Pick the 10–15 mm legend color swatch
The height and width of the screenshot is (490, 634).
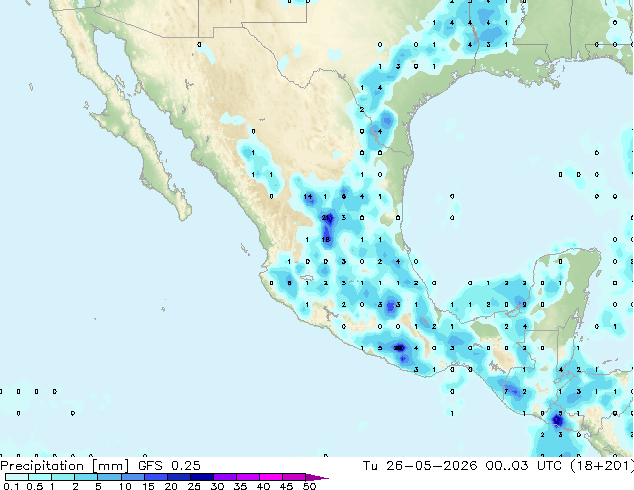(x=132, y=477)
